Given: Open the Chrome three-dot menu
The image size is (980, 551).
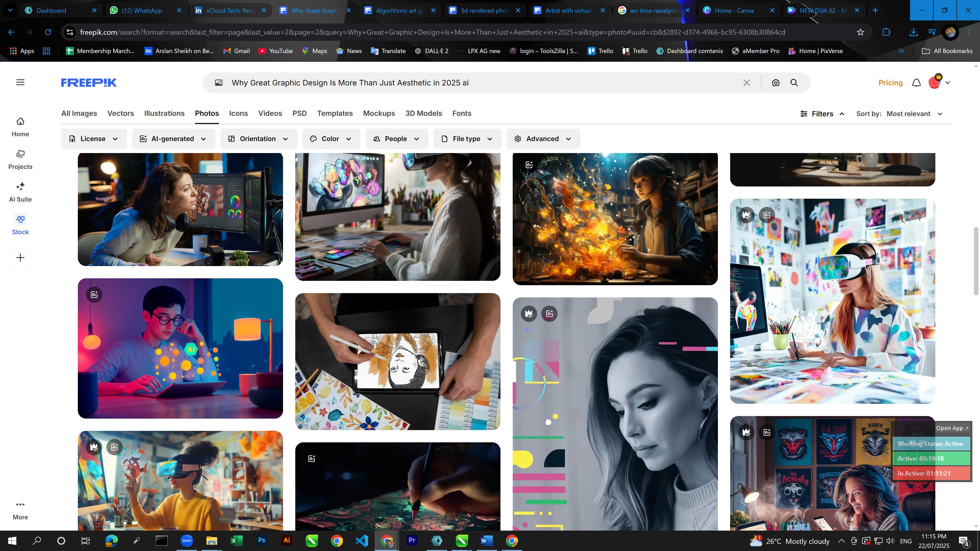Looking at the screenshot, I should pyautogui.click(x=969, y=32).
